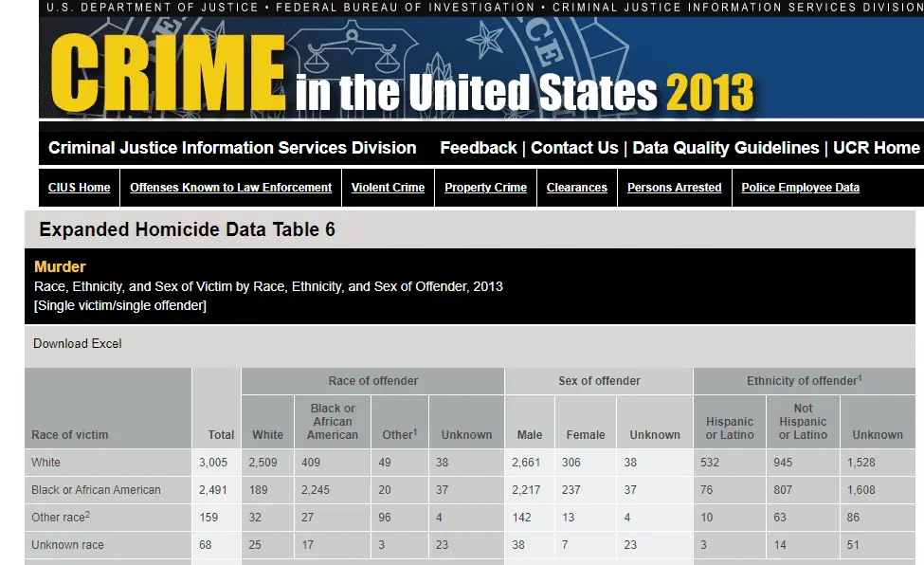View Data Quality Guidelines
Screen dimensions: 924x565
click(x=725, y=148)
